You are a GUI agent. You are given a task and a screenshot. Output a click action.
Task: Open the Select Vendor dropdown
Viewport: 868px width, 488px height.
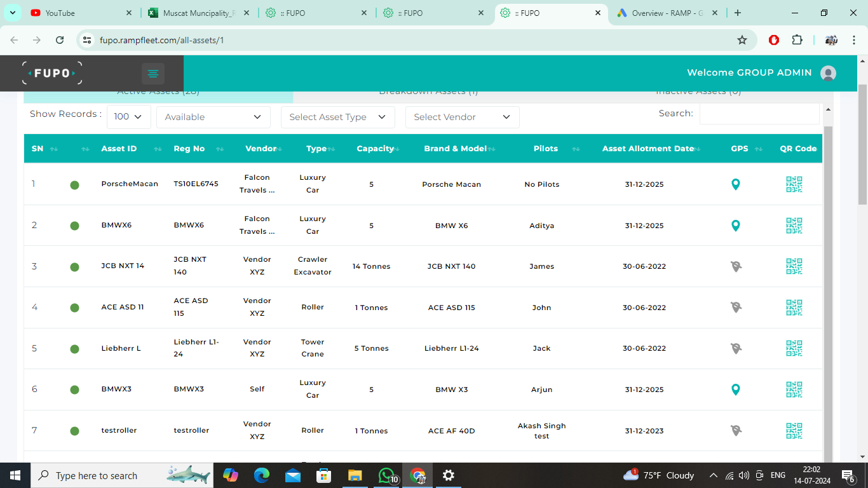pos(462,117)
